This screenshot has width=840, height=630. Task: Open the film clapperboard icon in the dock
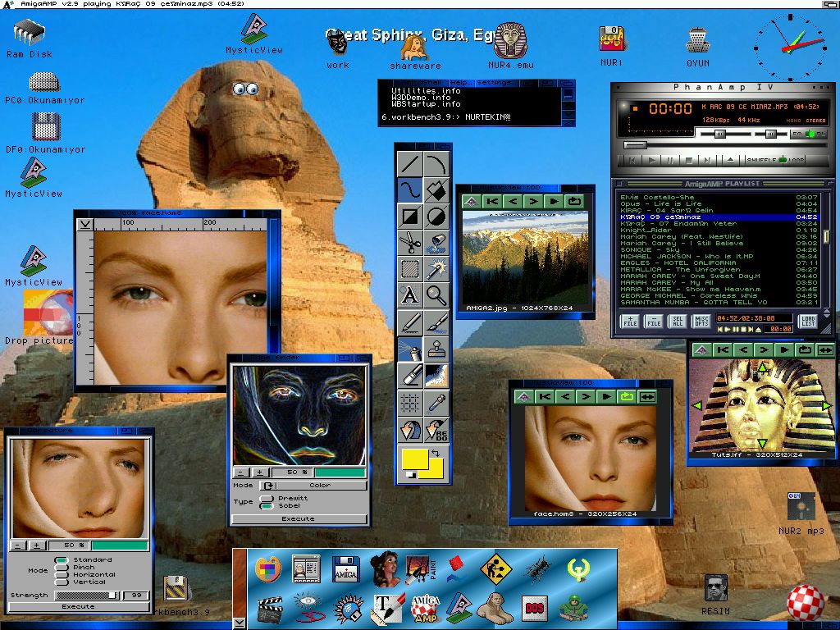click(x=269, y=609)
